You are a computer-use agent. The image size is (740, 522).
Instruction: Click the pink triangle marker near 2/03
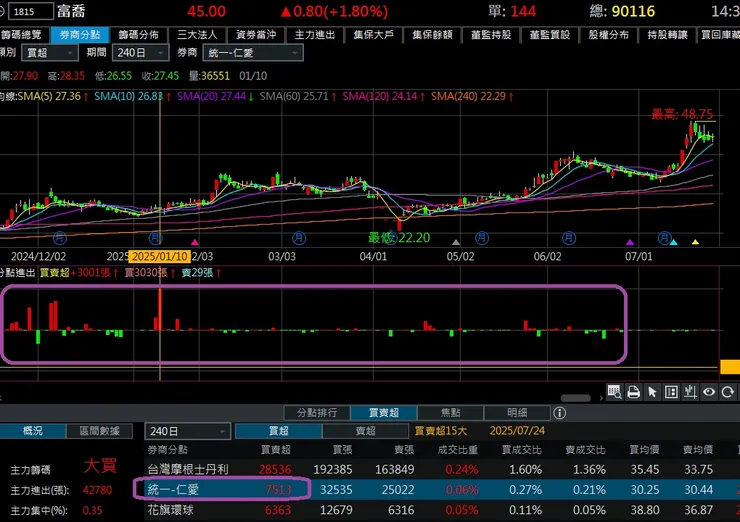pyautogui.click(x=194, y=242)
